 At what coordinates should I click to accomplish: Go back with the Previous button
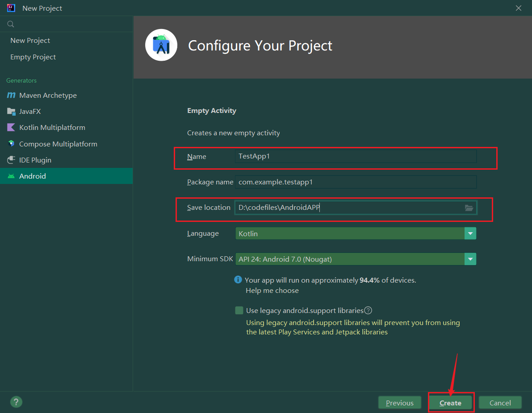tap(400, 403)
